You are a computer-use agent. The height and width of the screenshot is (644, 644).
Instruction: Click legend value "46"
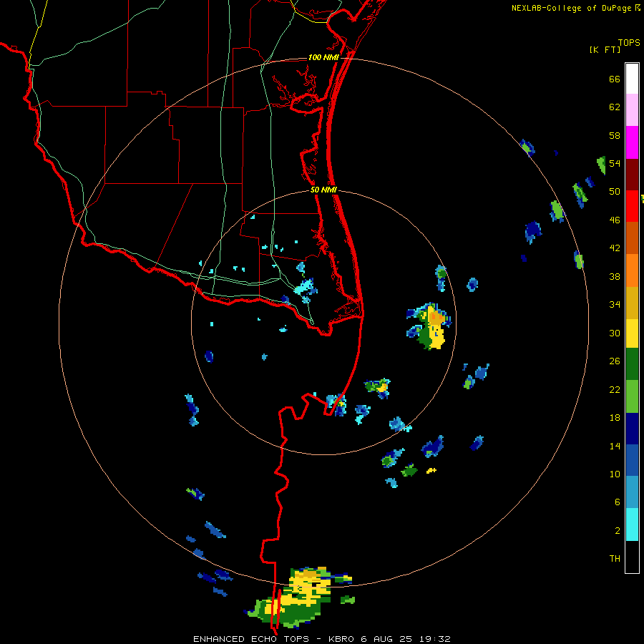click(615, 220)
